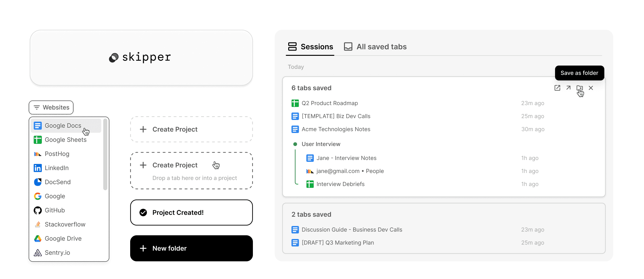The image size is (644, 279).
Task: Switch to All saved tabs
Action: click(x=375, y=46)
